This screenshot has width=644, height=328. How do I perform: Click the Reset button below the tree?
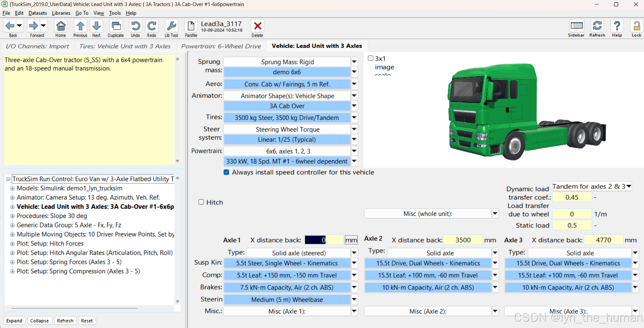pyautogui.click(x=87, y=321)
